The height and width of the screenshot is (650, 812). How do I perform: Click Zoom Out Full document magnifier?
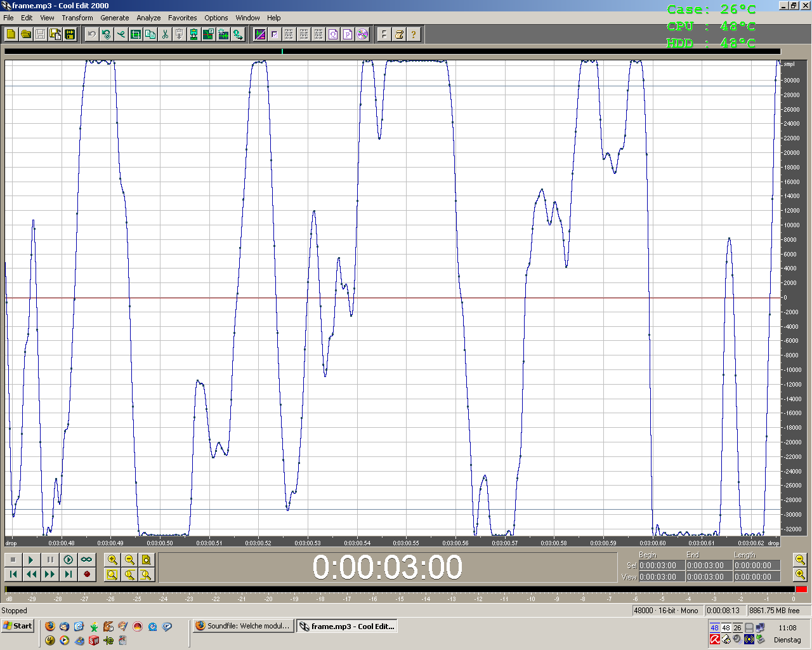(147, 560)
